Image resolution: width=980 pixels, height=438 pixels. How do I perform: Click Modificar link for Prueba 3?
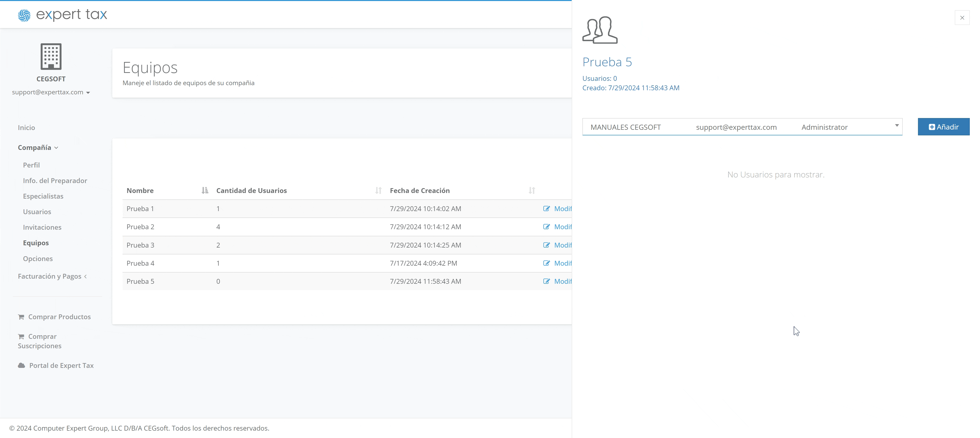pos(563,245)
